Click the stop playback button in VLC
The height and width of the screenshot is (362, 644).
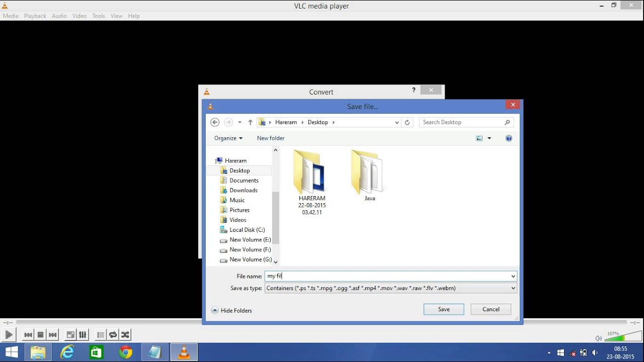[x=40, y=335]
